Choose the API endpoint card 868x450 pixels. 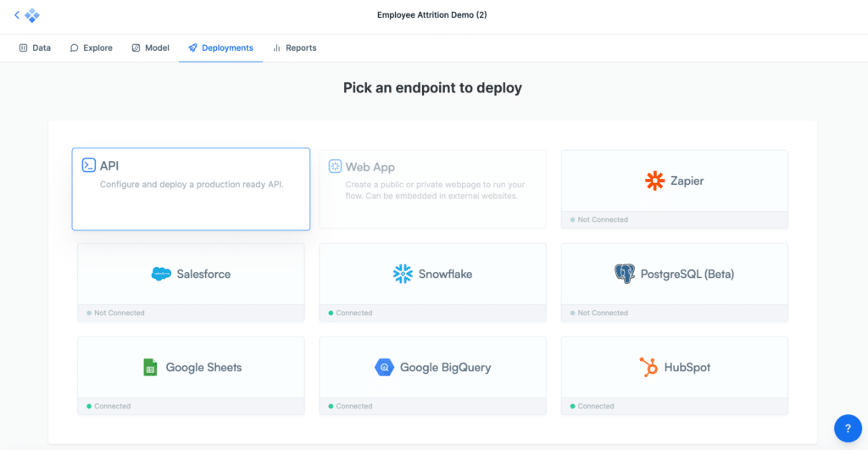tap(191, 189)
